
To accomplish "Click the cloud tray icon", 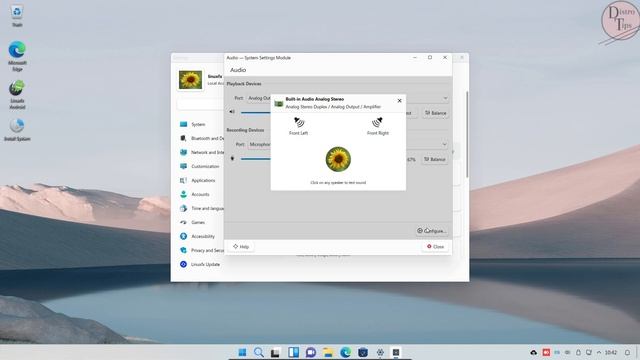I will [533, 352].
